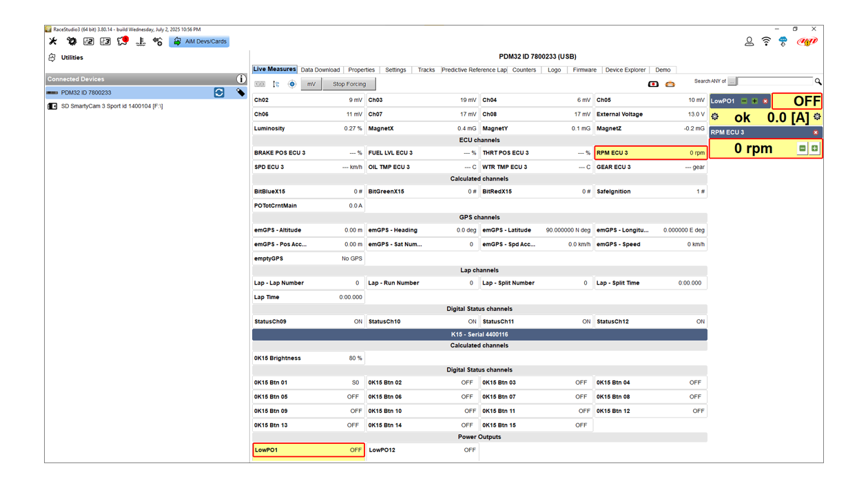Increase RPM ECU 3 forced value
868x488 pixels.
[814, 148]
